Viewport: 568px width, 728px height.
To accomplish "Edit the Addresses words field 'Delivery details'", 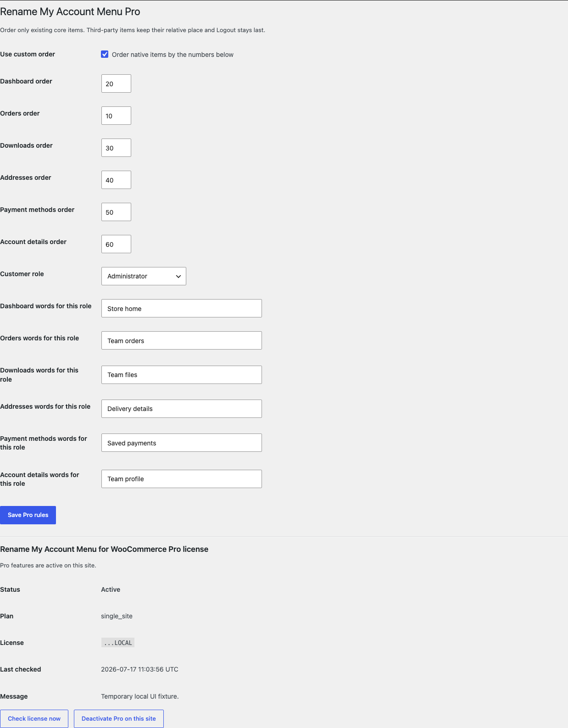I will point(182,409).
